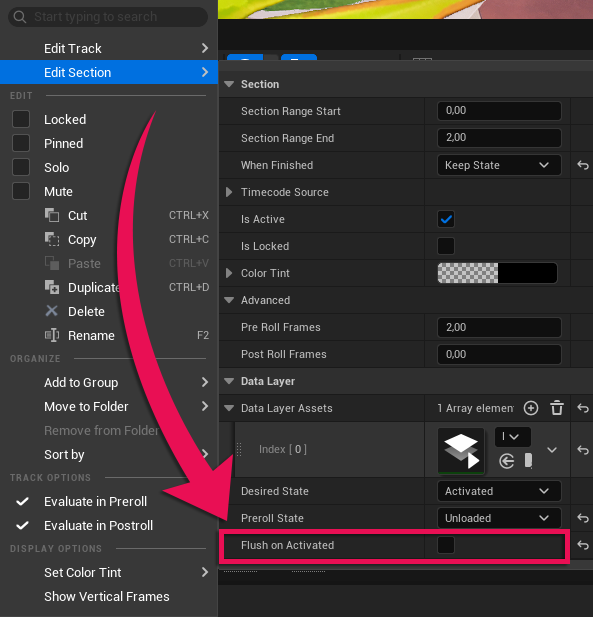Enable Solo for the track
Viewport: 593px width, 617px height.
coord(21,167)
